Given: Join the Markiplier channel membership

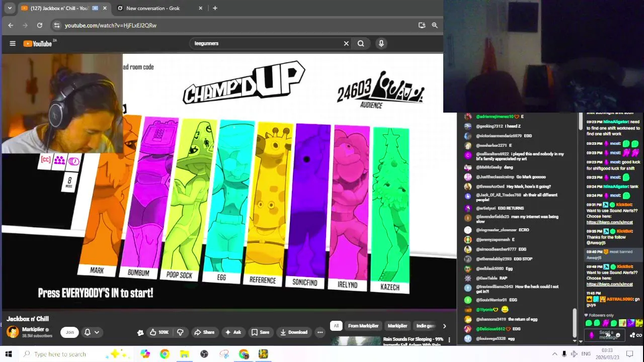Looking at the screenshot, I should [x=69, y=332].
